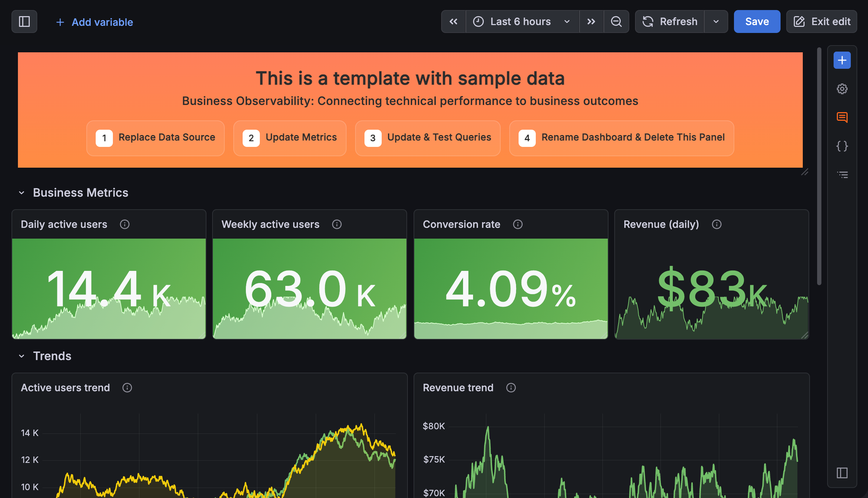Click Exit edit to leave edit mode
Image resolution: width=868 pixels, height=498 pixels.
click(821, 21)
